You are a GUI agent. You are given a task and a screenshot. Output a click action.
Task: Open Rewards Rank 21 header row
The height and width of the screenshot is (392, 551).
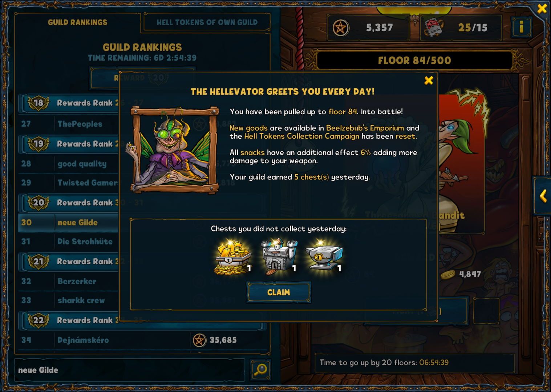pyautogui.click(x=69, y=261)
